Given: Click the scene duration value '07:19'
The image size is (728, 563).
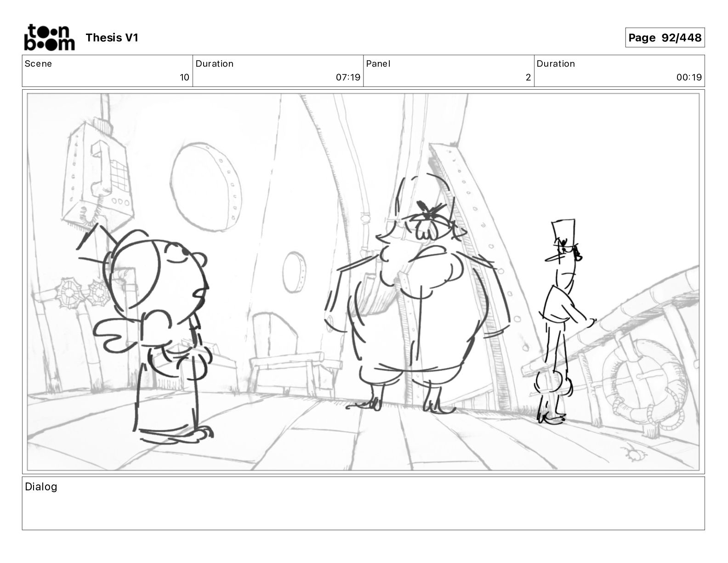Looking at the screenshot, I should [x=348, y=77].
